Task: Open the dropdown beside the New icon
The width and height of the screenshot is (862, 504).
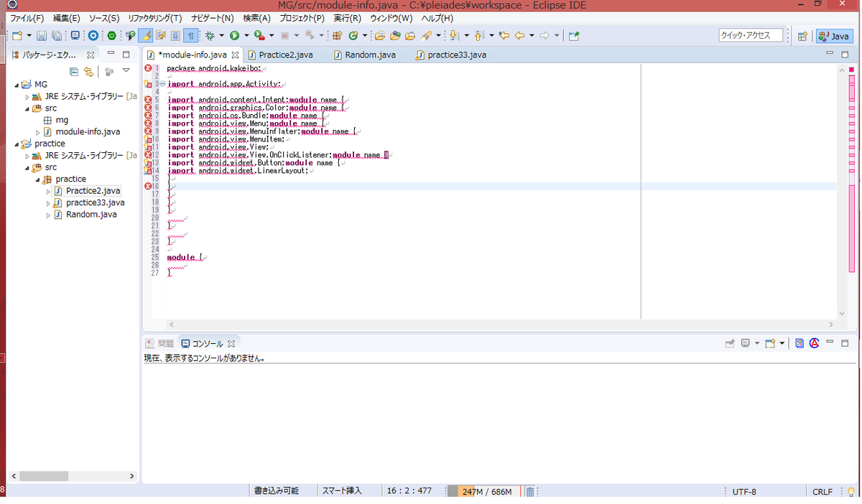Action: tap(29, 35)
